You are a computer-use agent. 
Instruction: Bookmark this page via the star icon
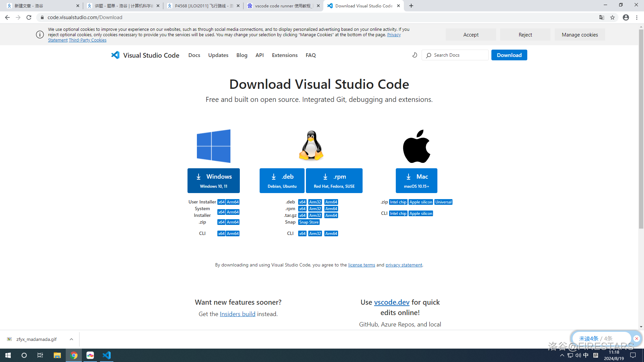[613, 17]
